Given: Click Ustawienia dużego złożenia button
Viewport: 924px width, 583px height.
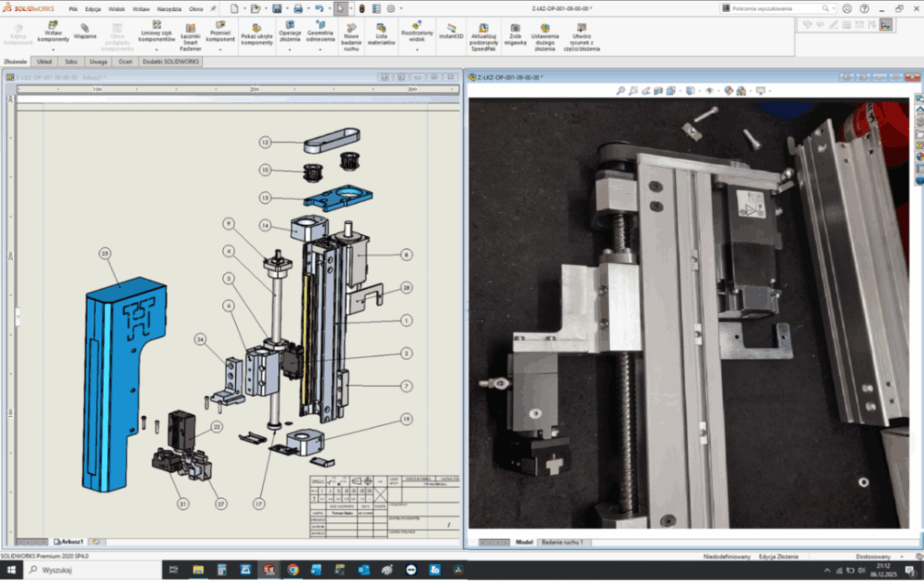Looking at the screenshot, I should pyautogui.click(x=545, y=28).
